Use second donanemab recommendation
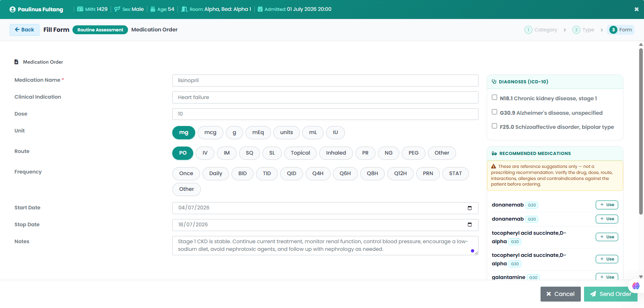 pos(607,219)
